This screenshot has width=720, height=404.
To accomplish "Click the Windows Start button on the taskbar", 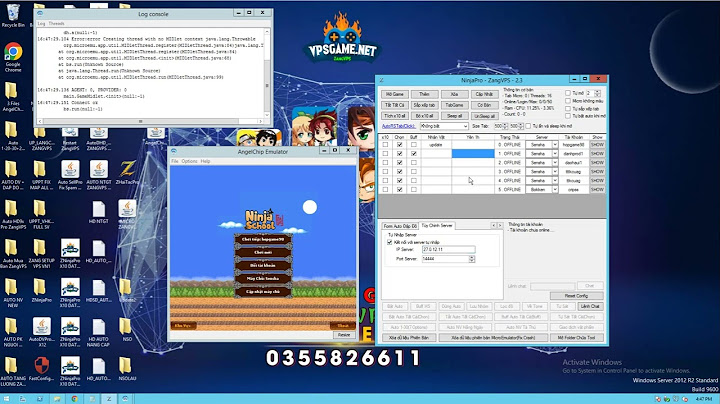I will [6, 398].
